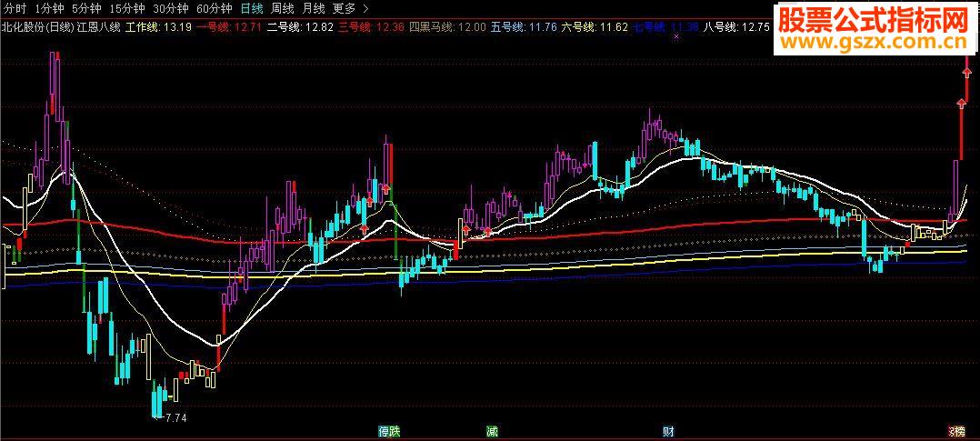Click the 五号线: 11.76 legend entry

tap(524, 27)
